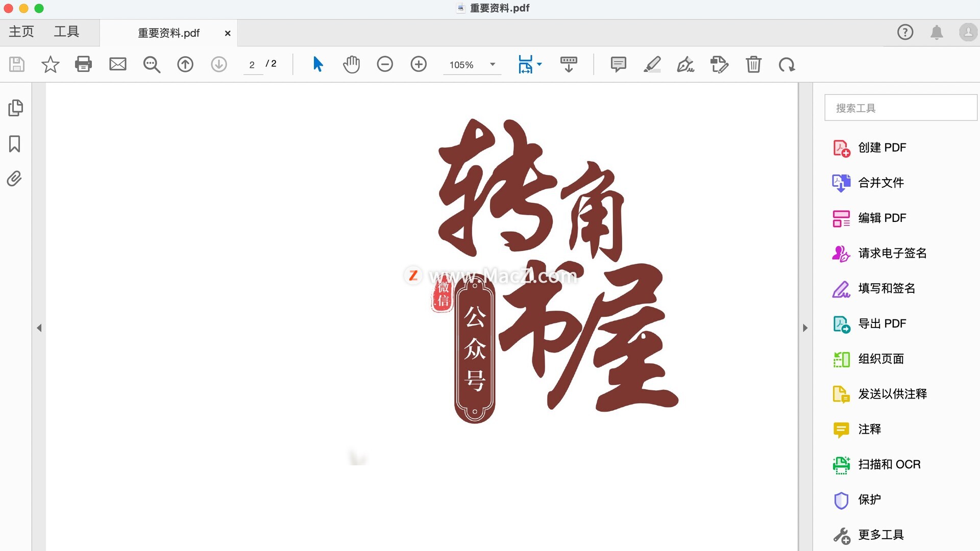980x551 pixels.
Task: Open bookmarks panel
Action: click(15, 144)
